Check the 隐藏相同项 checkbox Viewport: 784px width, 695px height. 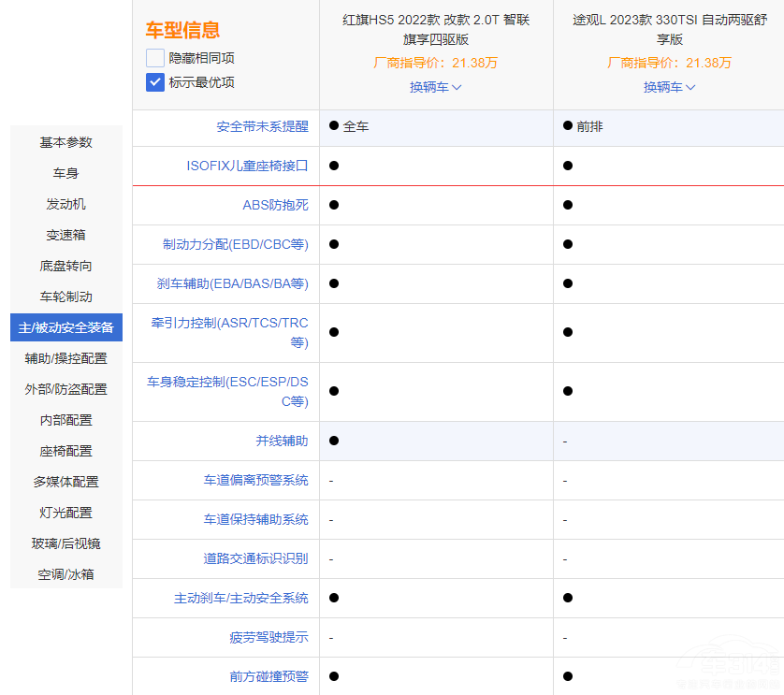pos(155,58)
